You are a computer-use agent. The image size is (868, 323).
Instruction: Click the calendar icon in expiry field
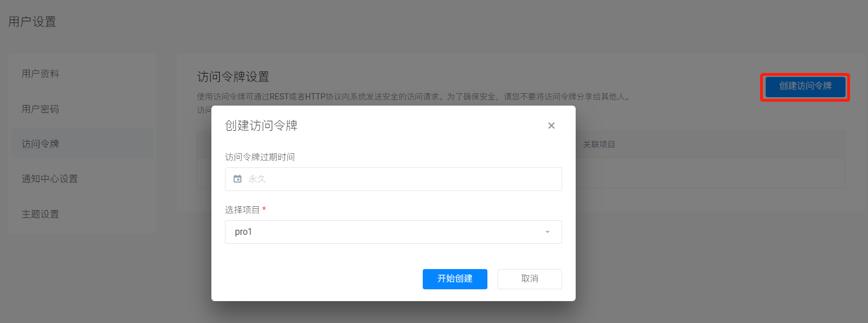coord(237,179)
